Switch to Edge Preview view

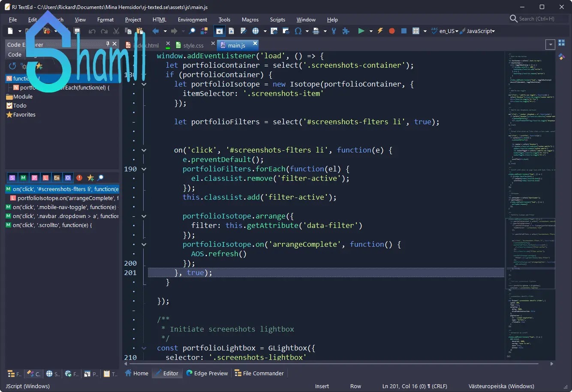click(207, 373)
